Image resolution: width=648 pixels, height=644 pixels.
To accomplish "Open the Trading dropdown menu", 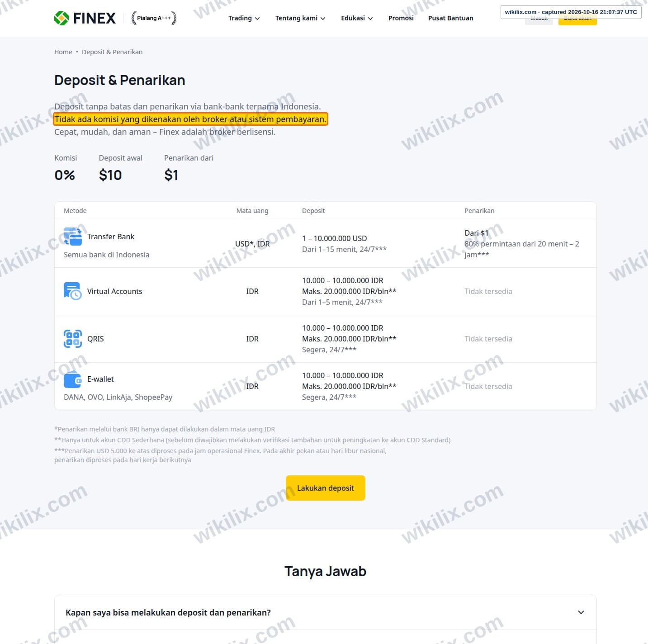I will [x=244, y=18].
